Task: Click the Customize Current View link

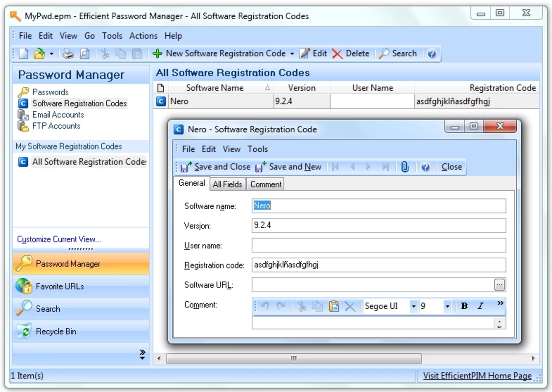Action: tap(59, 240)
